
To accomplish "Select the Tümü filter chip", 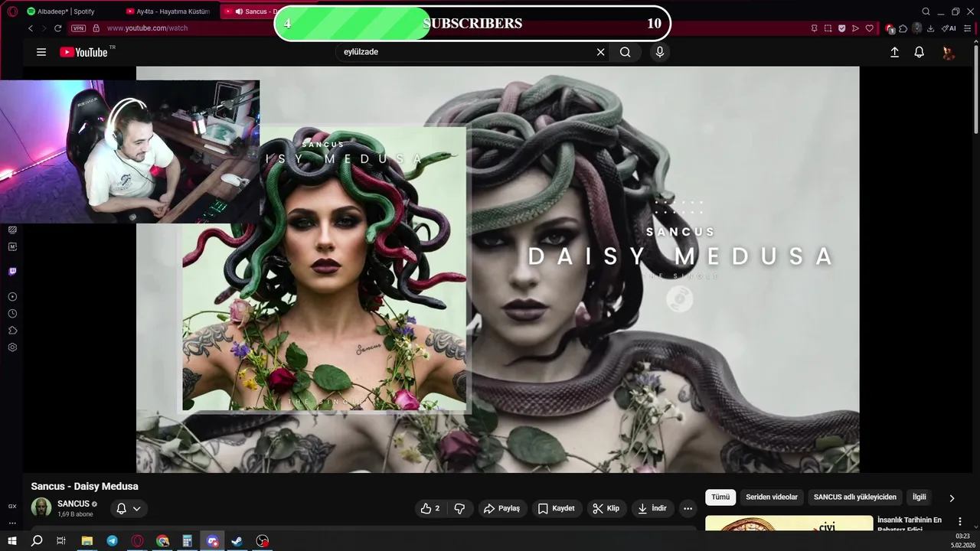I will point(720,497).
